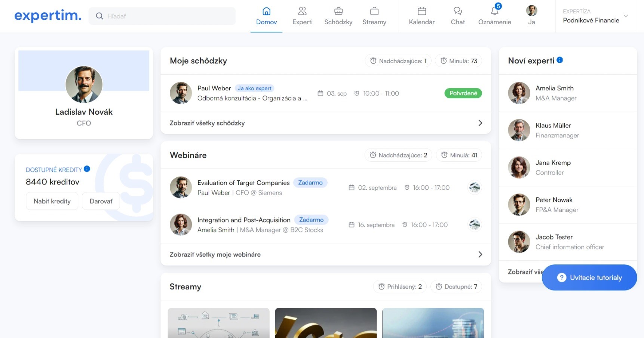Click the search magnifier icon
Screen dimensions: 644x338
point(99,16)
